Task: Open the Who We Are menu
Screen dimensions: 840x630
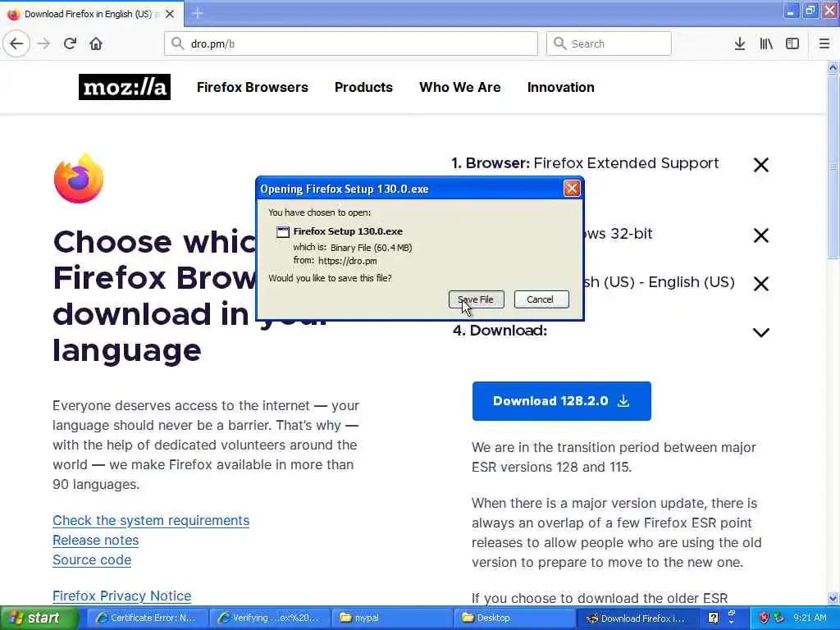Action: click(x=460, y=87)
